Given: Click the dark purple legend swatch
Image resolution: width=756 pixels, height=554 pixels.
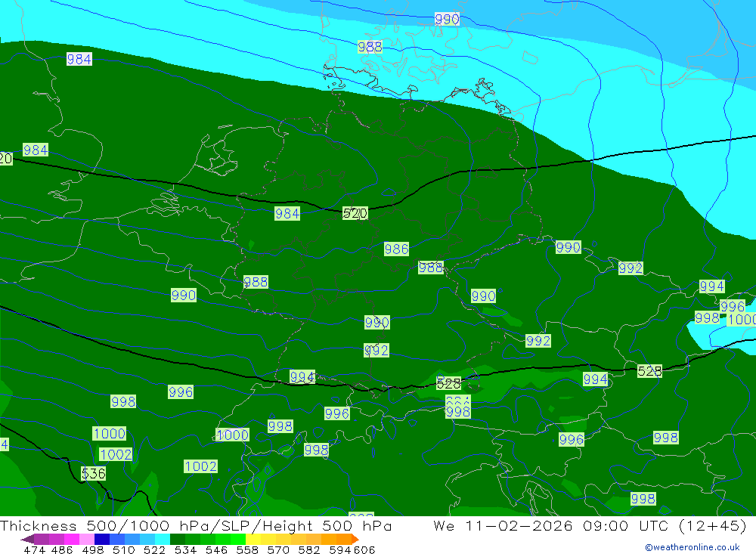Looking at the screenshot, I should click(x=42, y=539).
